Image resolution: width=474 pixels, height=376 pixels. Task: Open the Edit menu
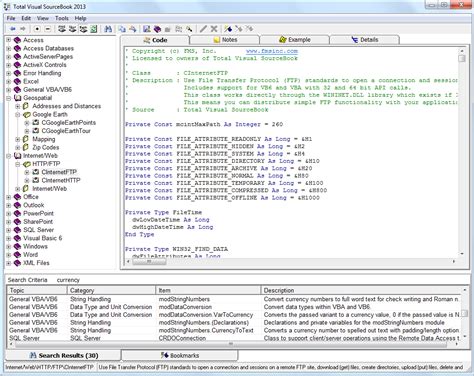coord(26,18)
